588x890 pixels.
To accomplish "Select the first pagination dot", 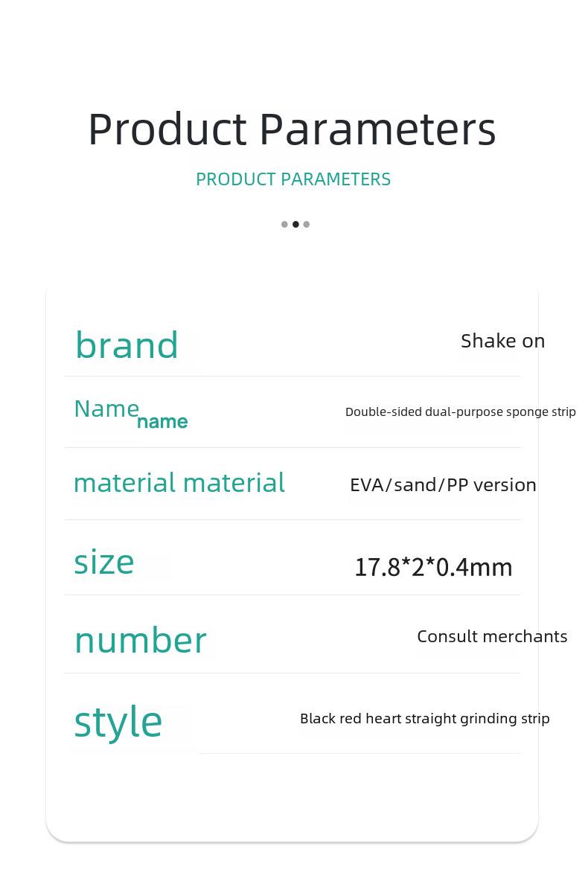I will pos(284,224).
